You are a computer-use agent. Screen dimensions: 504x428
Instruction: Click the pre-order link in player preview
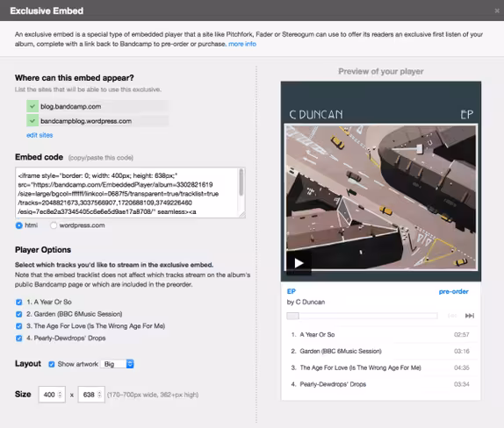(454, 291)
